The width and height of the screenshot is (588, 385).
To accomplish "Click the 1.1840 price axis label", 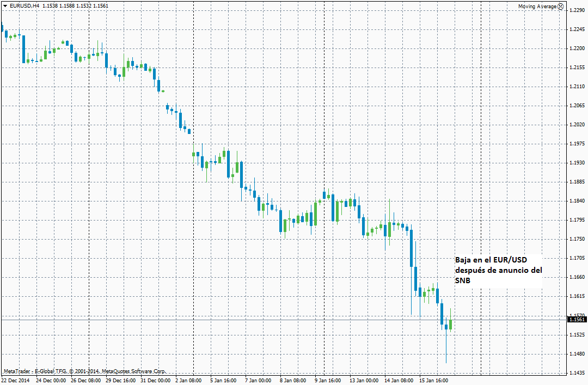I will coord(577,201).
